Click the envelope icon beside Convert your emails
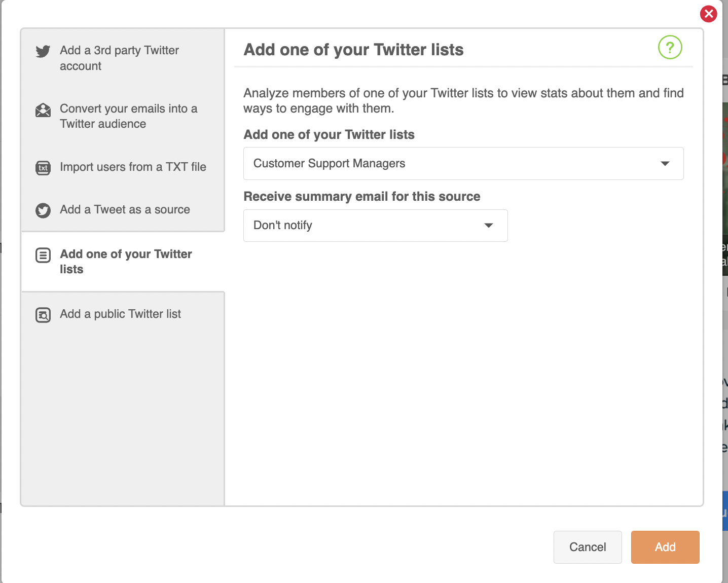Image resolution: width=728 pixels, height=583 pixels. click(x=43, y=110)
